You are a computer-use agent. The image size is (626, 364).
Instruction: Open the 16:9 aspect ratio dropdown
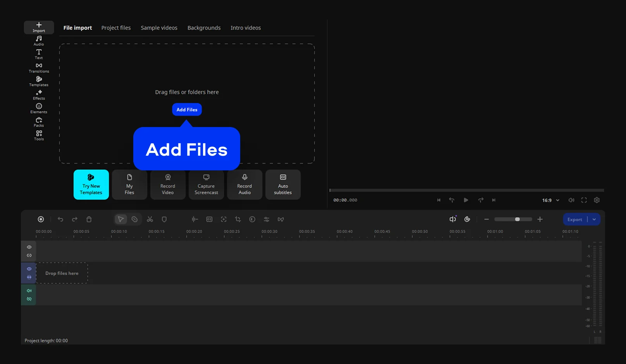[551, 200]
